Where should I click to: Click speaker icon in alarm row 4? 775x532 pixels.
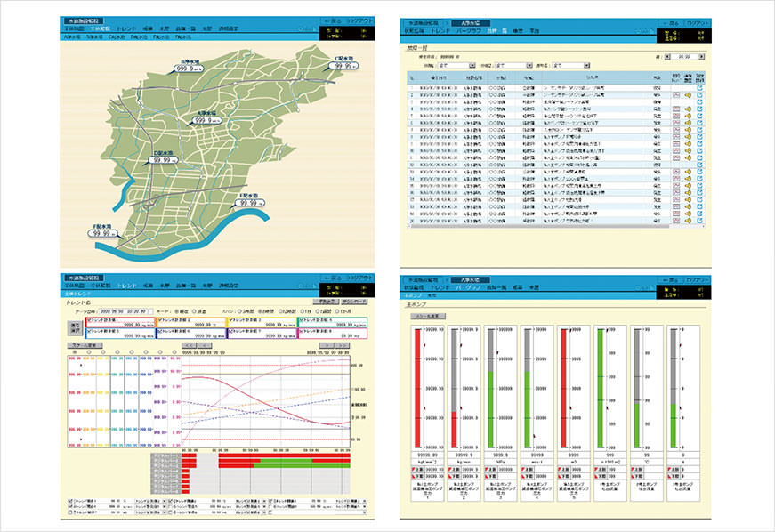pyautogui.click(x=688, y=109)
